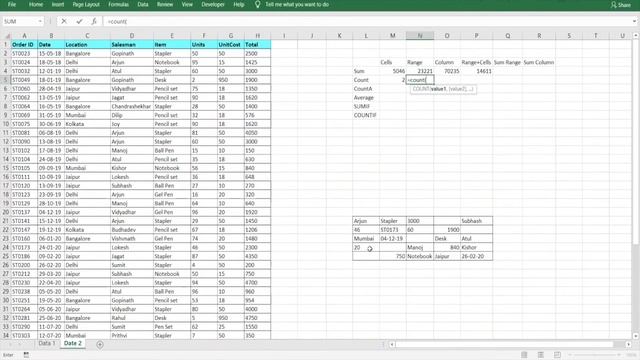This screenshot has width=640, height=360.
Task: Open the Review ribbon tab
Action: click(165, 4)
